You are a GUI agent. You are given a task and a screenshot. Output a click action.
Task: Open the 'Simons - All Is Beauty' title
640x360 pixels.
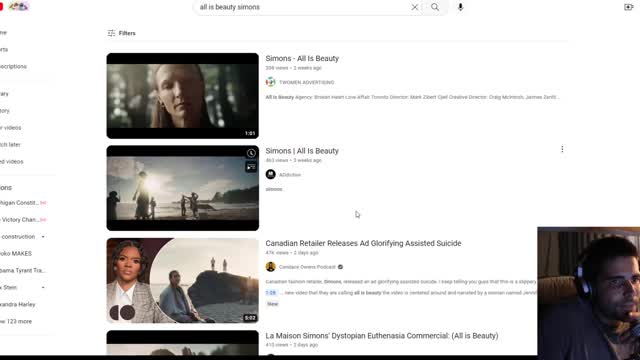tap(302, 58)
